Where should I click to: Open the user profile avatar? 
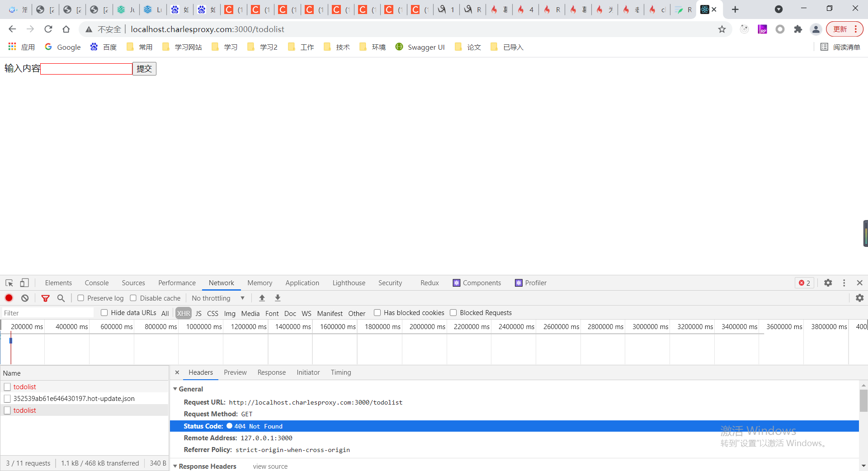816,29
